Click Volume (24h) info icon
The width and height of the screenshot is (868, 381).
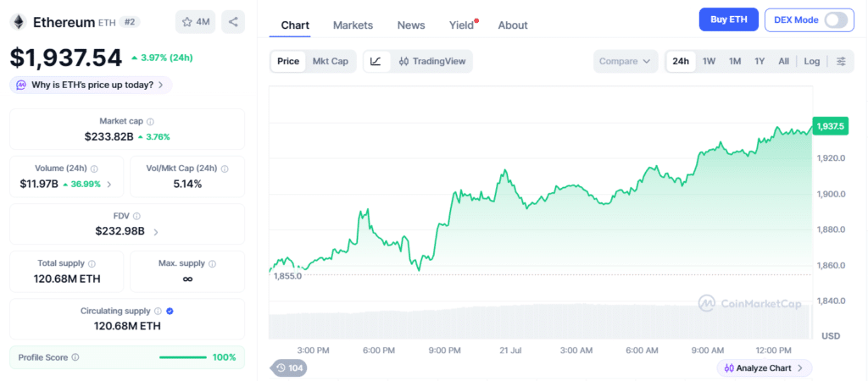[x=94, y=168]
